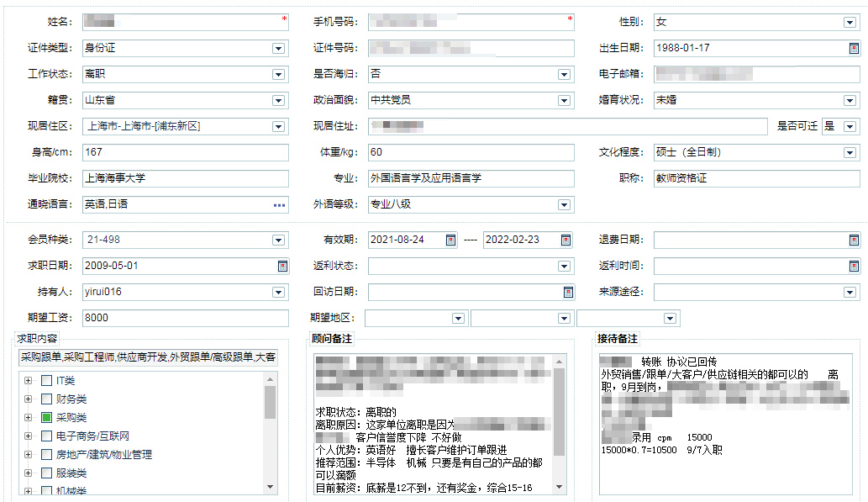The width and height of the screenshot is (868, 502).
Task: Check the 电子商务/互联网 checkbox
Action: (46, 436)
